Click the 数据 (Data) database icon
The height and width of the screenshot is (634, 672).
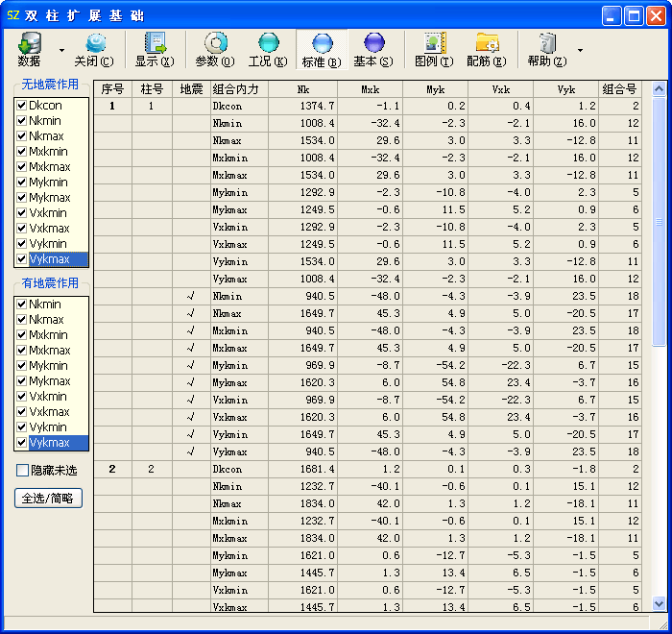click(29, 43)
